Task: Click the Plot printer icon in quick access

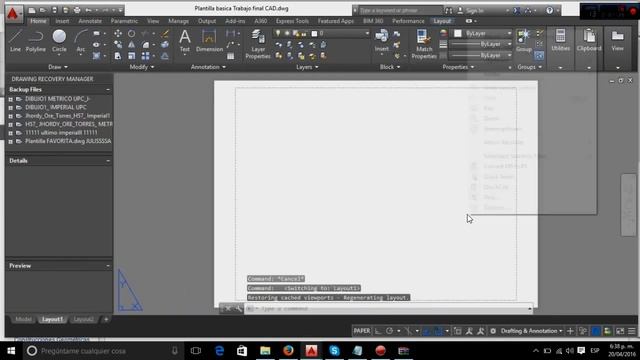Action: [x=77, y=10]
